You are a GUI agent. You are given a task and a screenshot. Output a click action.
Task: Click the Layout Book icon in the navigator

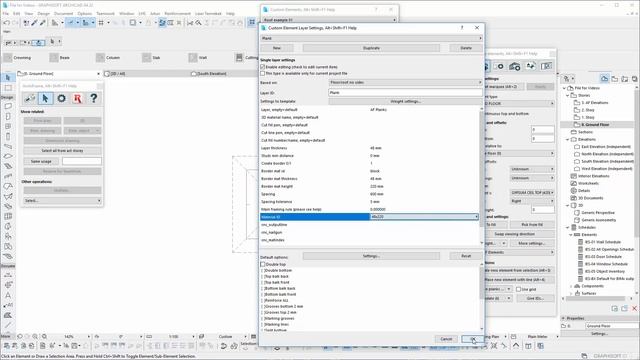click(x=624, y=79)
